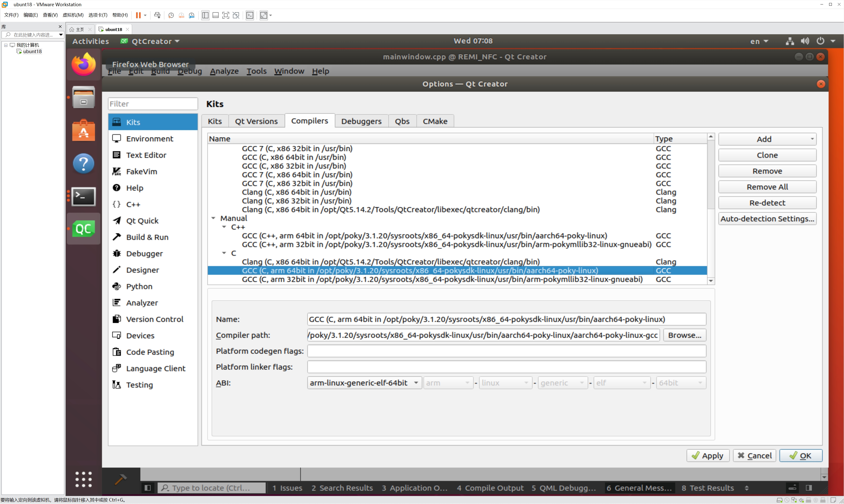The height and width of the screenshot is (504, 844).
Task: Open Build & Run options category
Action: [x=153, y=237]
